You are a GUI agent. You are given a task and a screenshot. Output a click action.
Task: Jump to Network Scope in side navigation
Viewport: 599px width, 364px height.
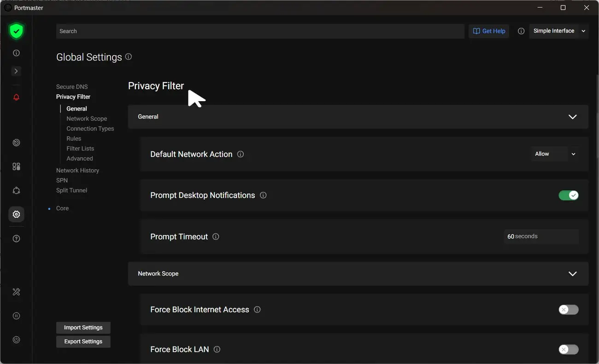87,119
